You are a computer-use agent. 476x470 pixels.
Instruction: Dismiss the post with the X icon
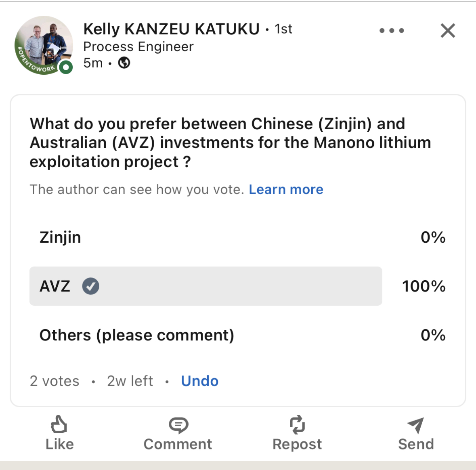click(448, 31)
